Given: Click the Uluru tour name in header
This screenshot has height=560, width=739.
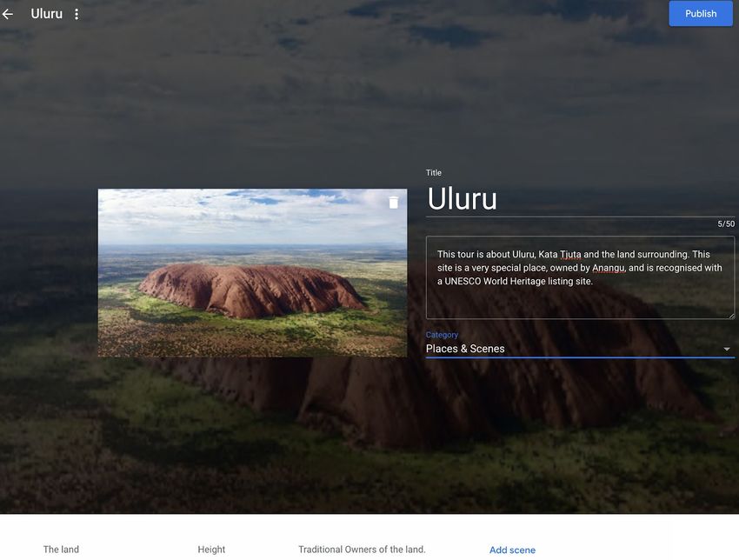Looking at the screenshot, I should pyautogui.click(x=46, y=14).
